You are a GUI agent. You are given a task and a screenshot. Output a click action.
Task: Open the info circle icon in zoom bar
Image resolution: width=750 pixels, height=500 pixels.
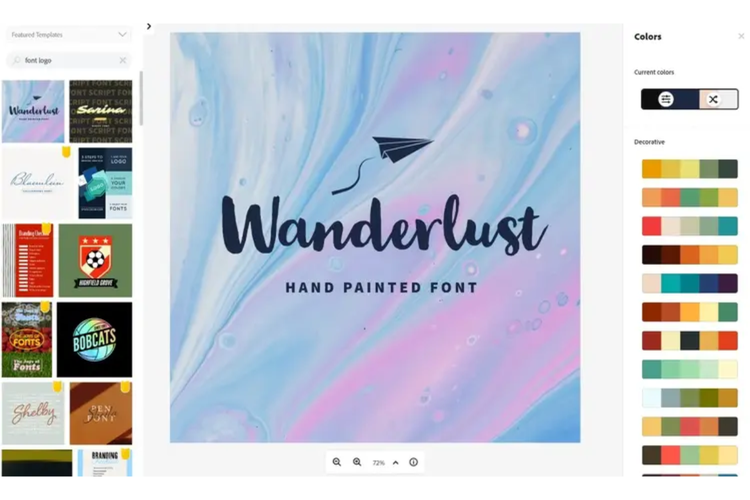coord(413,462)
